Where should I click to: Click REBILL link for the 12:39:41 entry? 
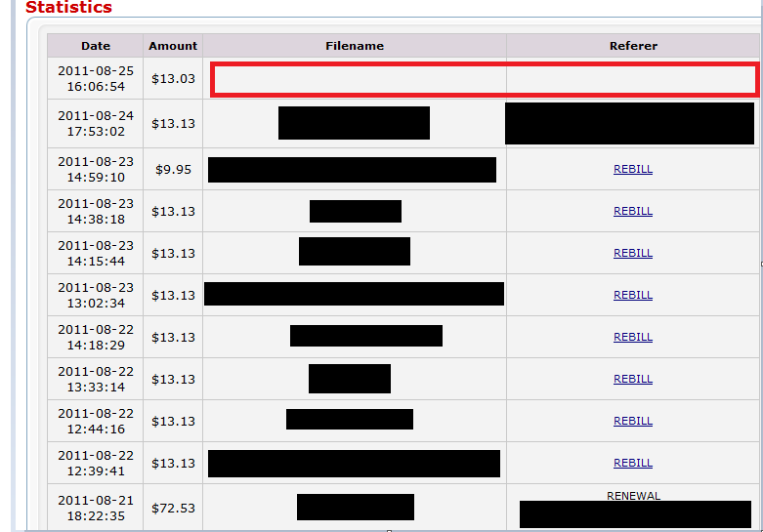(633, 463)
